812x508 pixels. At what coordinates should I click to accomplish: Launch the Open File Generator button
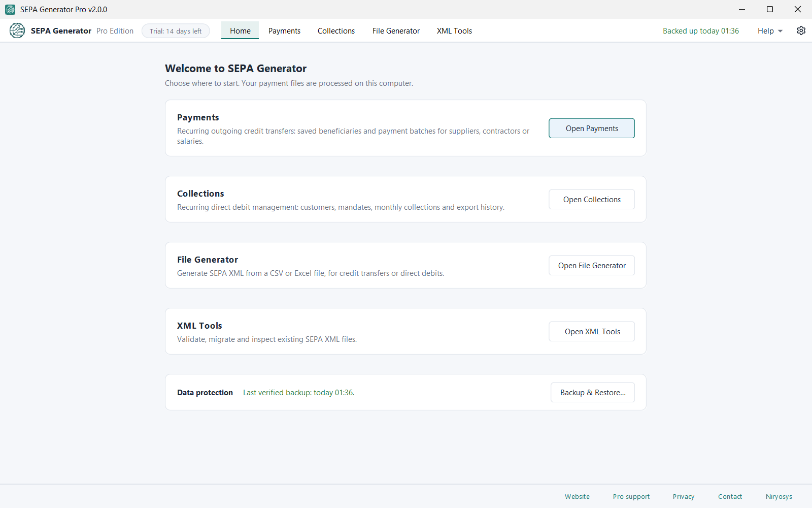[592, 265]
